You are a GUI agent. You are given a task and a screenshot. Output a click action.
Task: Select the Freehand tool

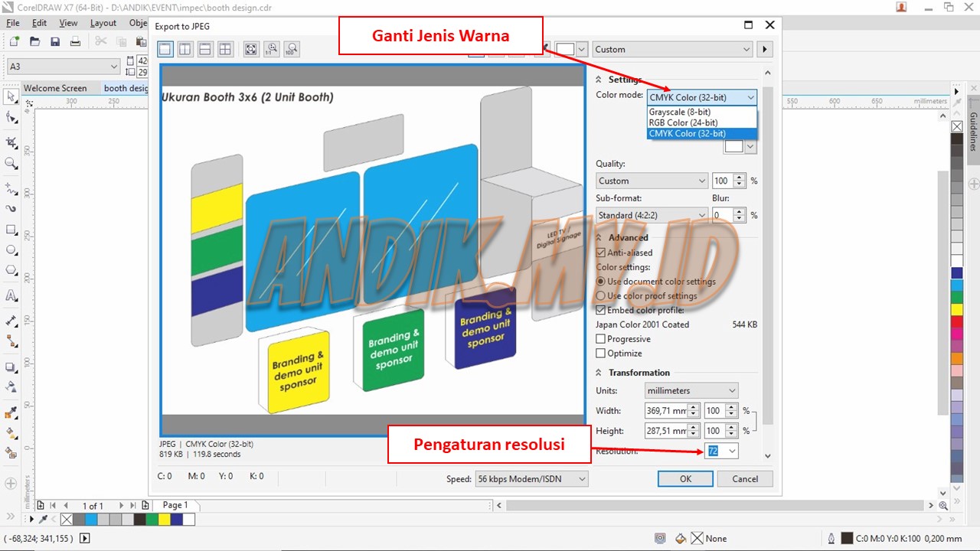click(x=11, y=187)
